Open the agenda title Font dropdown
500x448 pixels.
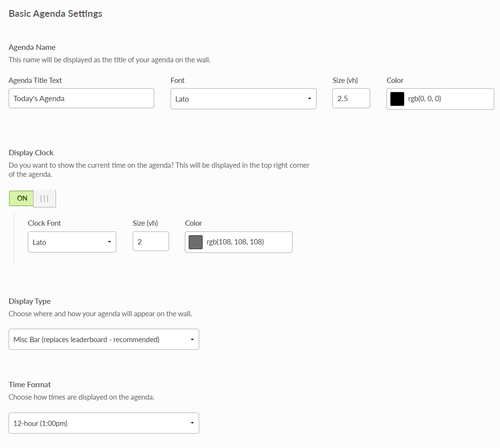[x=243, y=98]
